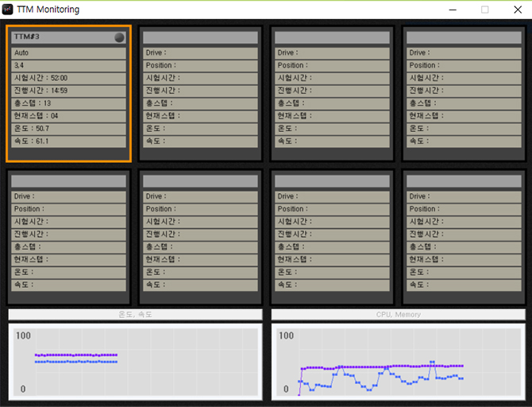The height and width of the screenshot is (407, 532).
Task: Select the TTM#3 panel header
Action: (68, 37)
